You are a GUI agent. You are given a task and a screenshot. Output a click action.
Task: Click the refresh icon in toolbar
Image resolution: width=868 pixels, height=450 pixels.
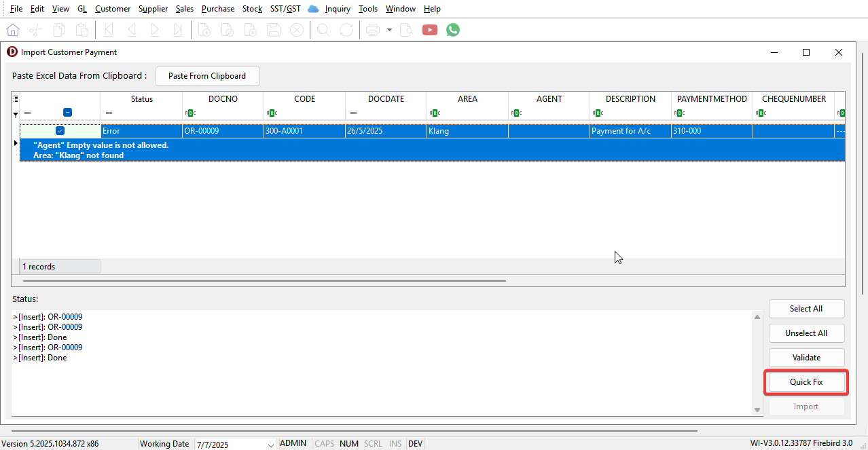(346, 30)
